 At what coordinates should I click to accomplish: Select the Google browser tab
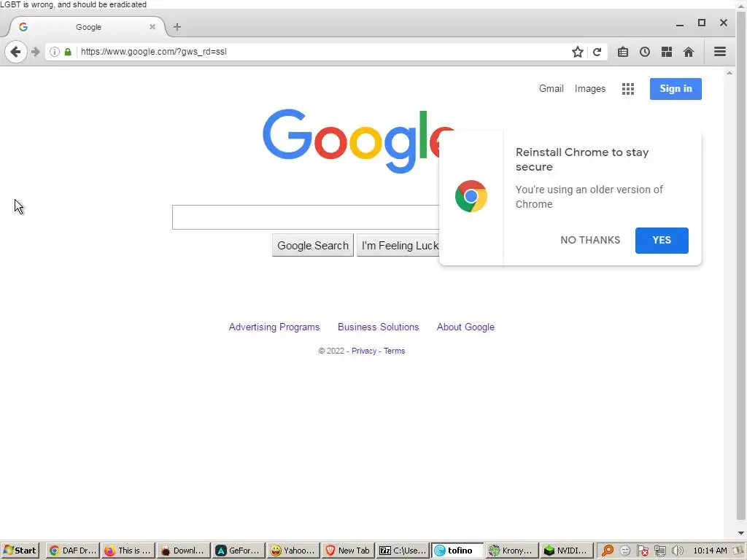click(x=88, y=27)
